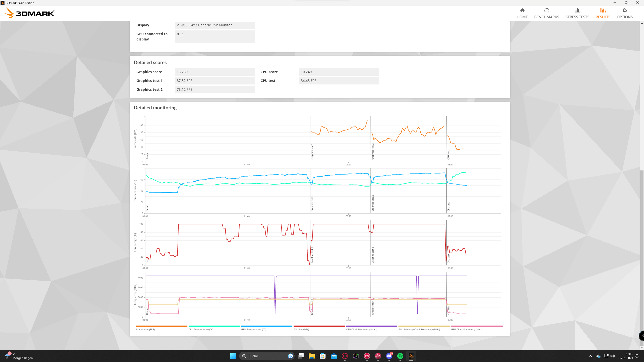The width and height of the screenshot is (644, 362).
Task: Open File Explorer from taskbar
Action: [x=311, y=356]
